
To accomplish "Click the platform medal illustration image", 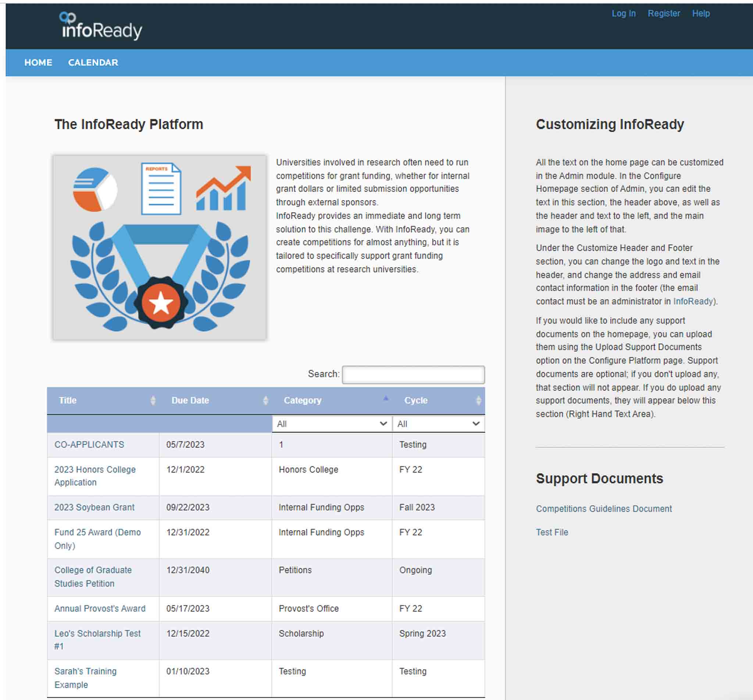I will coord(160,247).
